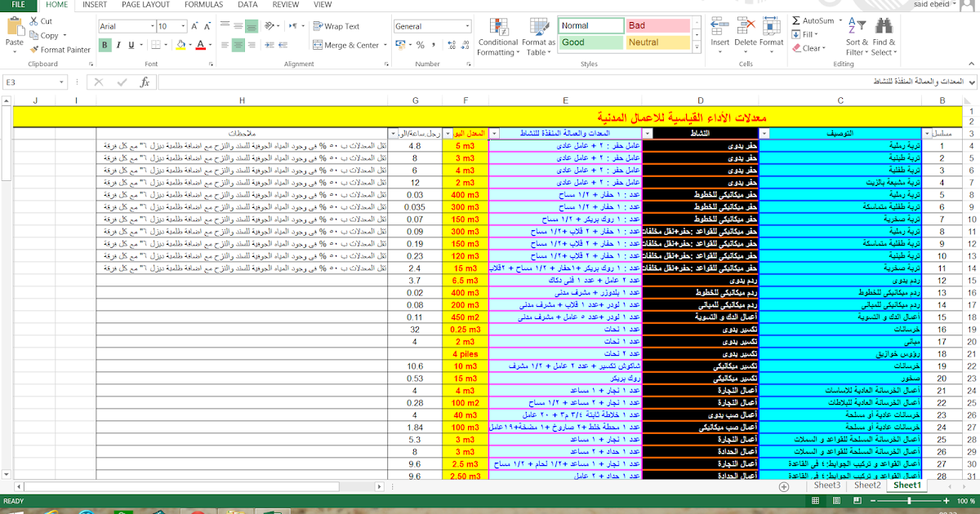Toggle Bottom Align for cells

252,27
